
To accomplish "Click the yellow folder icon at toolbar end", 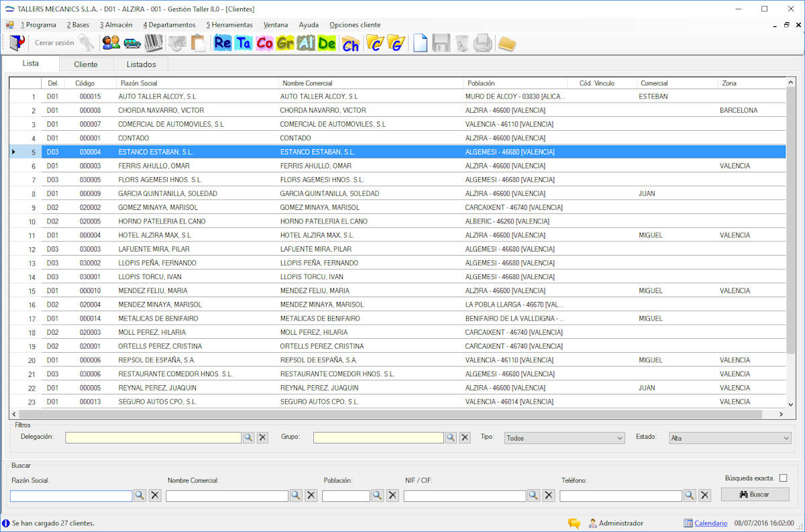I will [x=506, y=44].
